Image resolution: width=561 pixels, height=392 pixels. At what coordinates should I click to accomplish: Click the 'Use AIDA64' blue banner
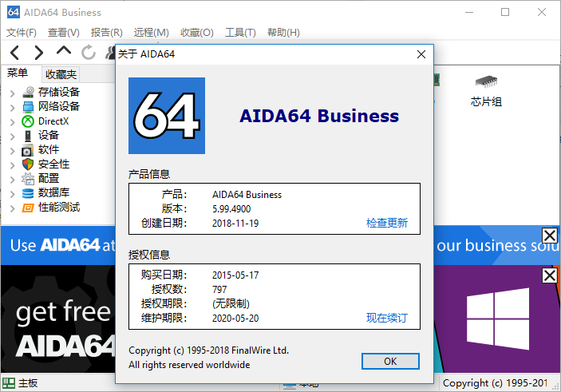(58, 246)
